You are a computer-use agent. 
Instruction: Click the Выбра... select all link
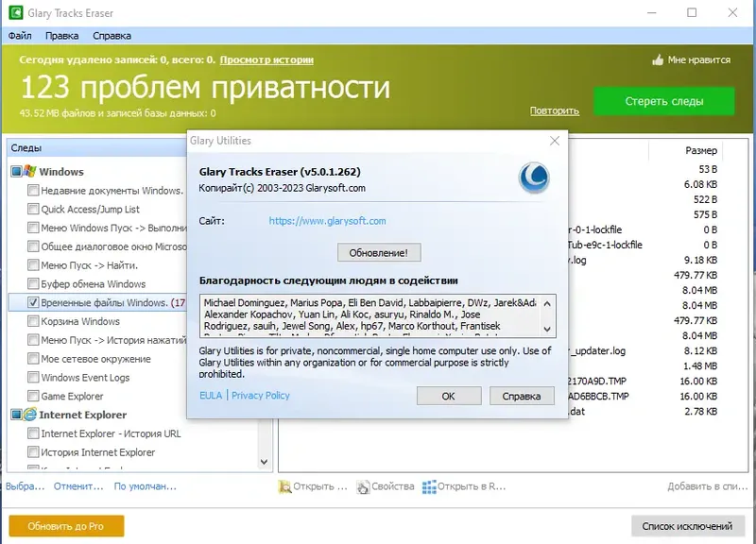pyautogui.click(x=26, y=486)
